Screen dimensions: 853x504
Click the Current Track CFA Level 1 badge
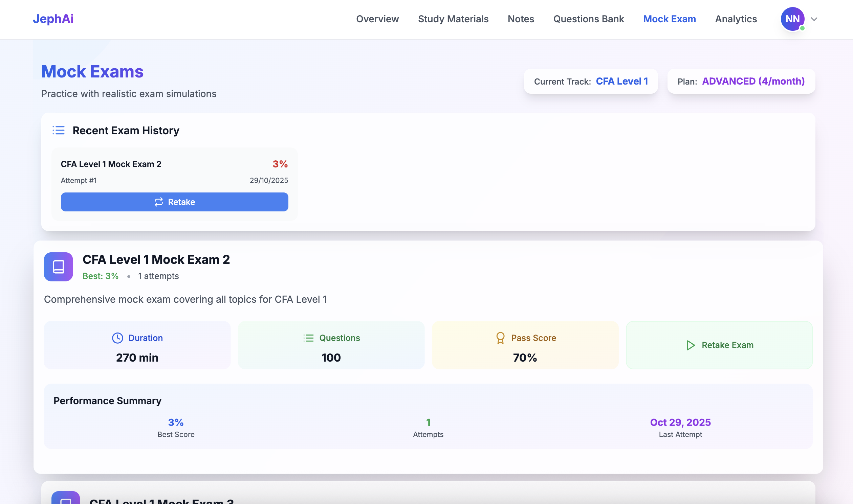591,82
